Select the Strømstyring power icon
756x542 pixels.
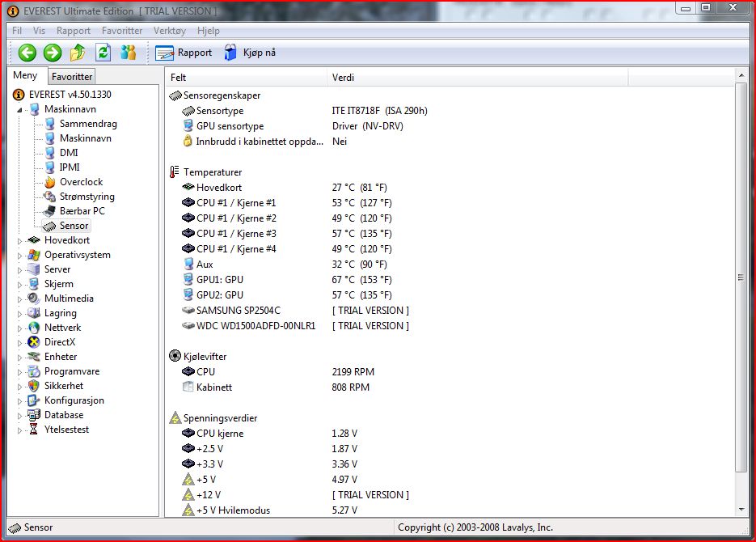coord(49,197)
